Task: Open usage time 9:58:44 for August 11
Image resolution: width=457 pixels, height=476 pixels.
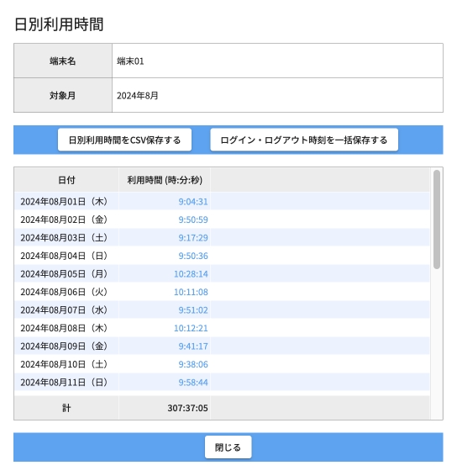Action: click(x=193, y=382)
